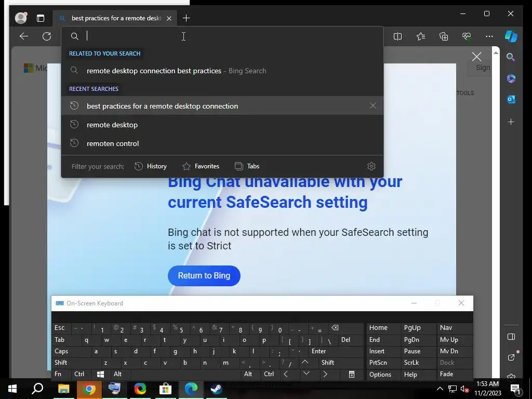Image resolution: width=532 pixels, height=399 pixels.
Task: Close the Bing Chat overlay with X
Action: point(476,57)
